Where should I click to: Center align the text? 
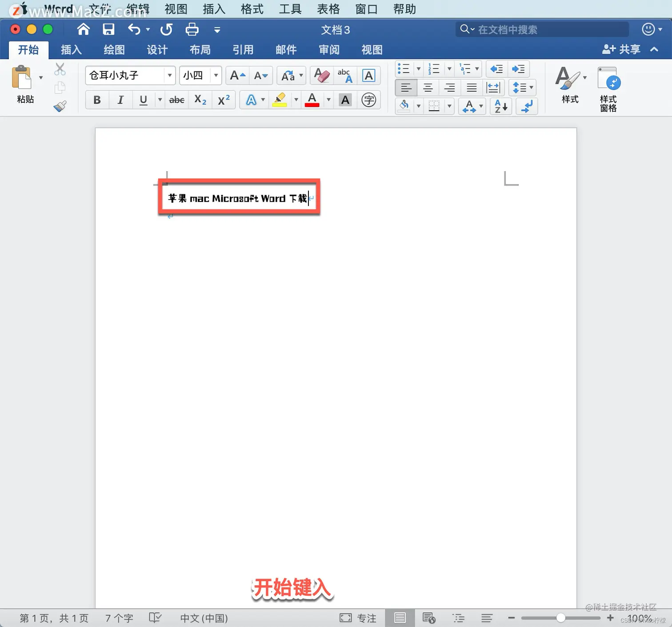point(428,88)
